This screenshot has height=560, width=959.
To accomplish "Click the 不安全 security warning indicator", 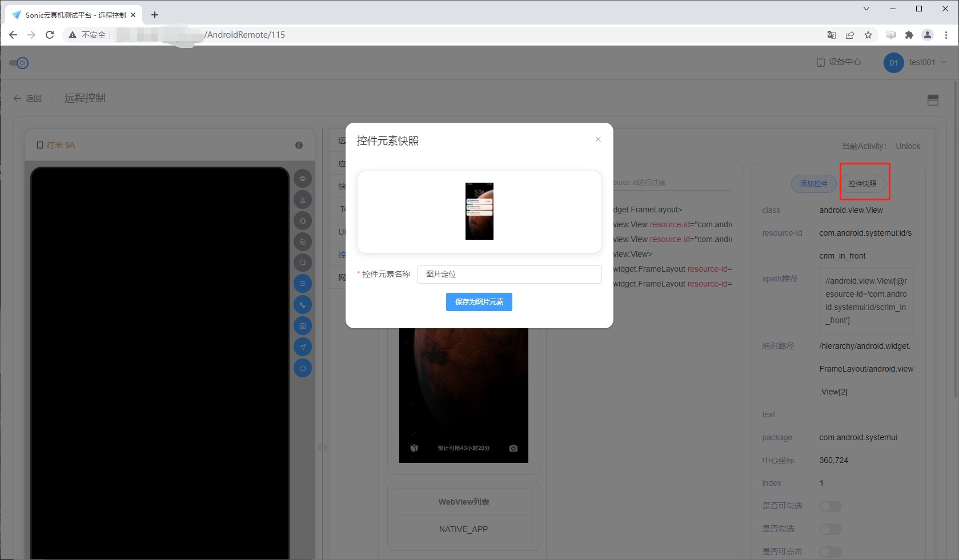I will coord(87,35).
